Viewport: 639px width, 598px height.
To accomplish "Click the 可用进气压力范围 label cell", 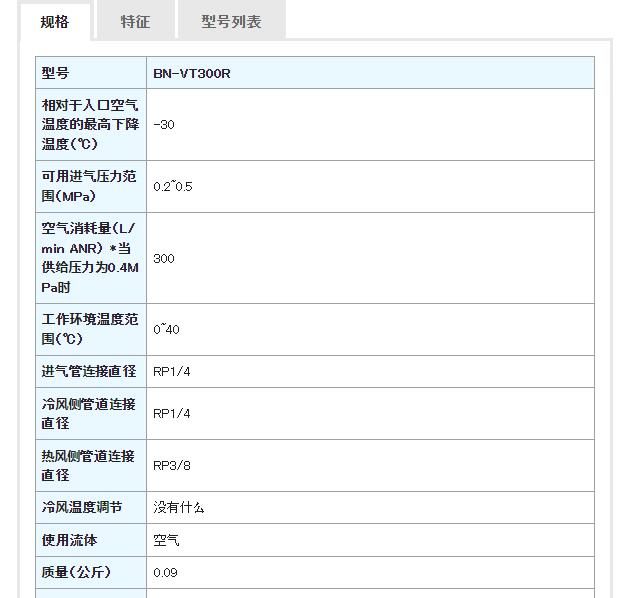I will (x=91, y=186).
